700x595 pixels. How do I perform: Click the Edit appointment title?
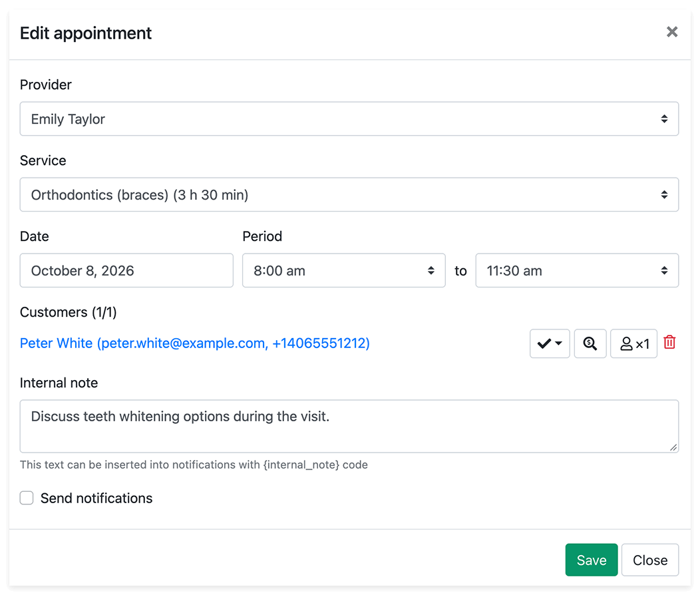86,33
